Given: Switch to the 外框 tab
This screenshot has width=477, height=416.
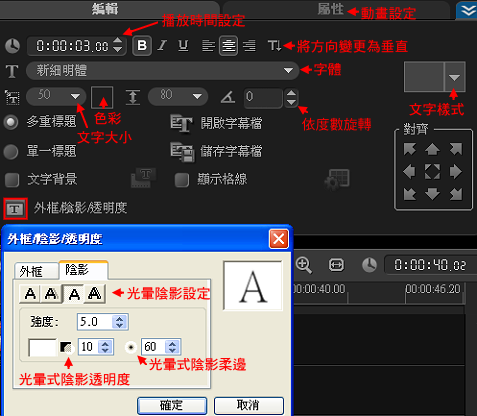Looking at the screenshot, I should (x=37, y=271).
